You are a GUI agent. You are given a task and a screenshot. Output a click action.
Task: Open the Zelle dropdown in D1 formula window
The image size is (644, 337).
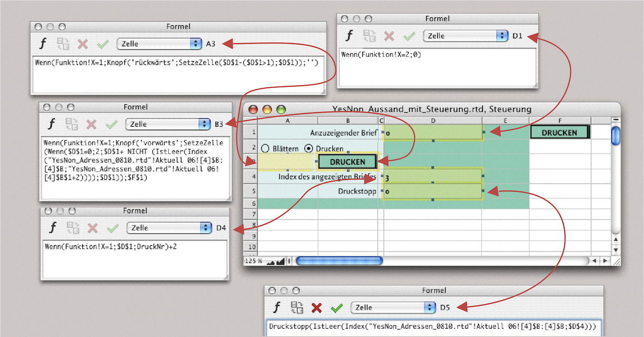(465, 36)
